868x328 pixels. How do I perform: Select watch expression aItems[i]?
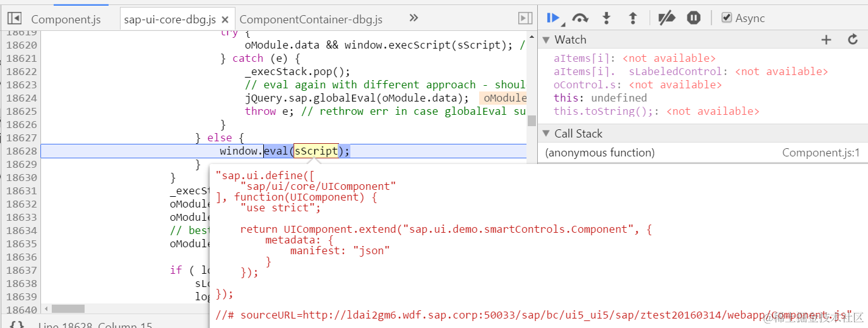(635, 58)
